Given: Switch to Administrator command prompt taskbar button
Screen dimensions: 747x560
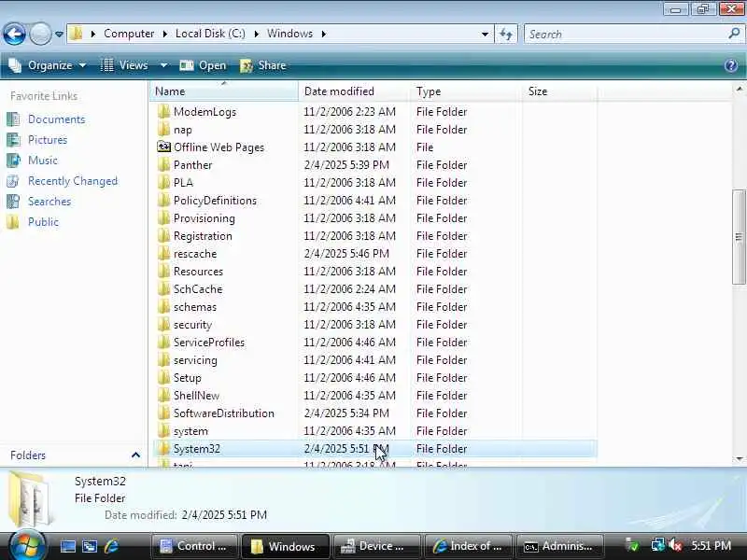Looking at the screenshot, I should 559,546.
